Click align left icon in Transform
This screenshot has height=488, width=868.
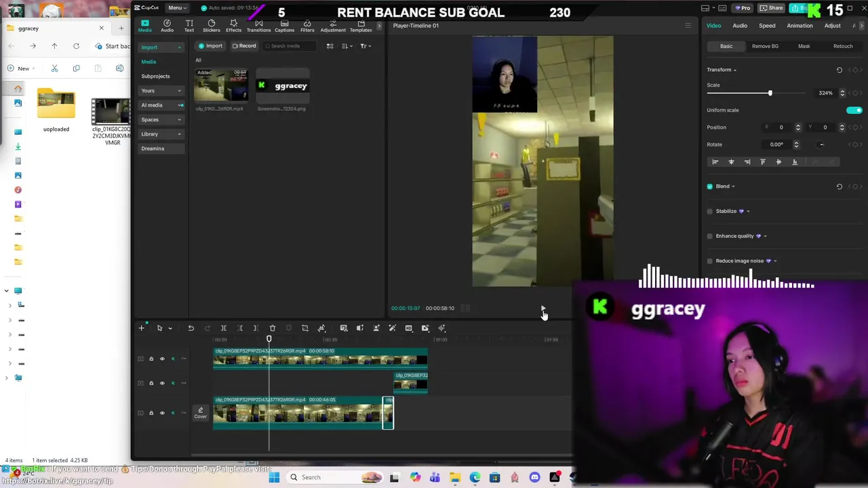[x=715, y=162]
